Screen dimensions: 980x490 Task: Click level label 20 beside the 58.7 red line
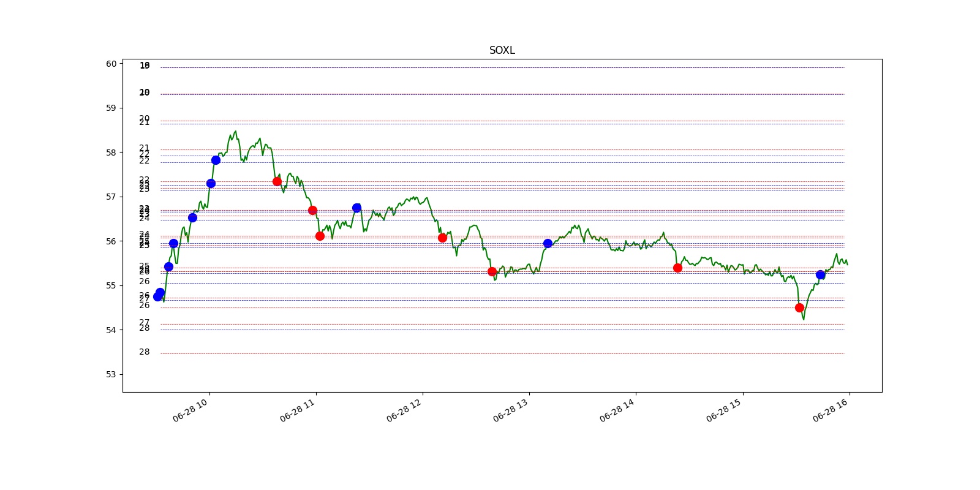[144, 118]
